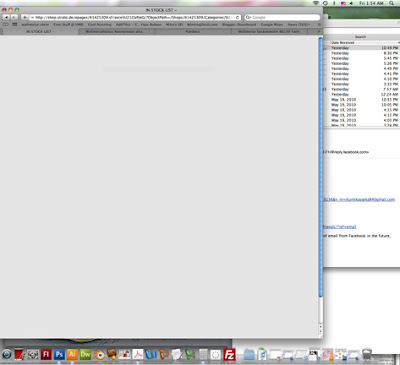Open Adobe Acrobat from the Dock
The width and height of the screenshot is (400, 365).
pos(138,354)
